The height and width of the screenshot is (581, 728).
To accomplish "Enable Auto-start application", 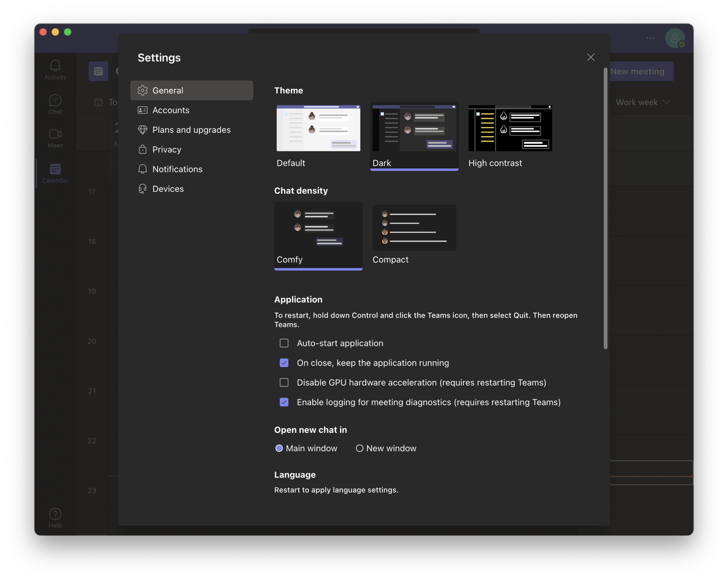I will pos(284,343).
